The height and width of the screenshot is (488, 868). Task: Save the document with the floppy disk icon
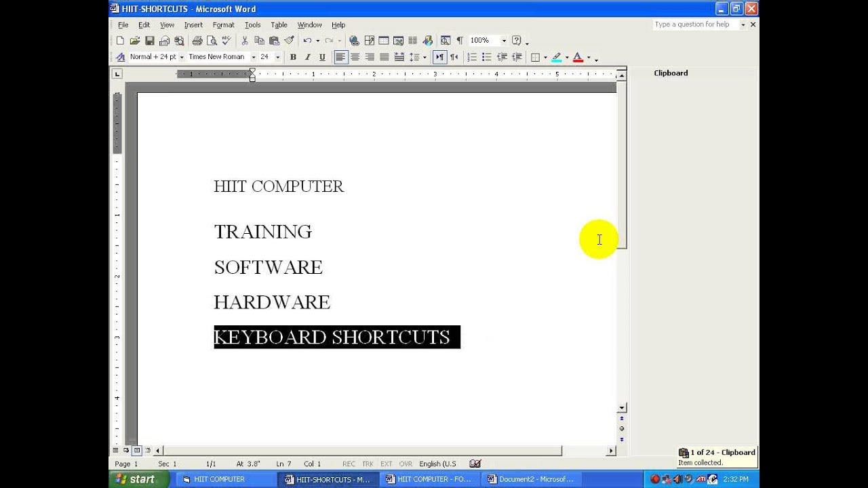(149, 41)
